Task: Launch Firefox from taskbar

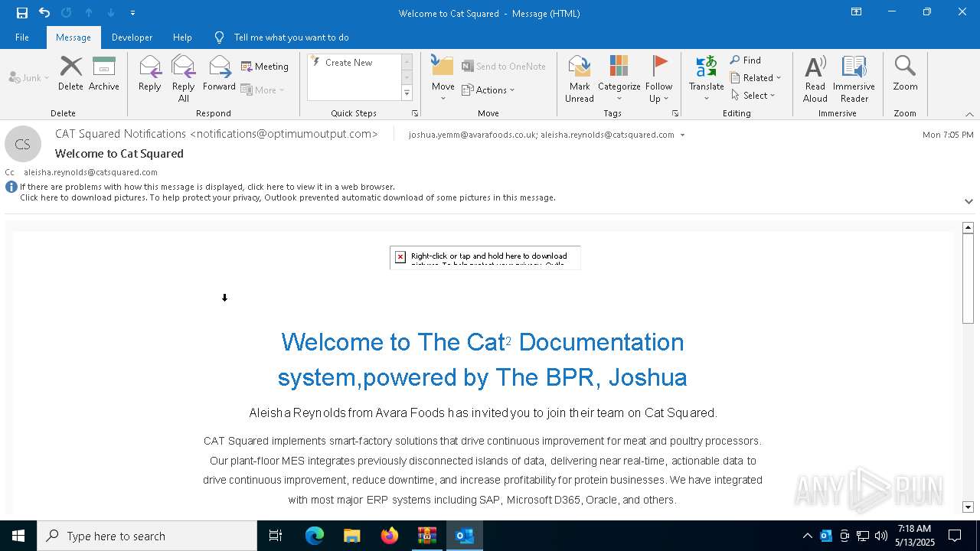Action: click(x=390, y=536)
